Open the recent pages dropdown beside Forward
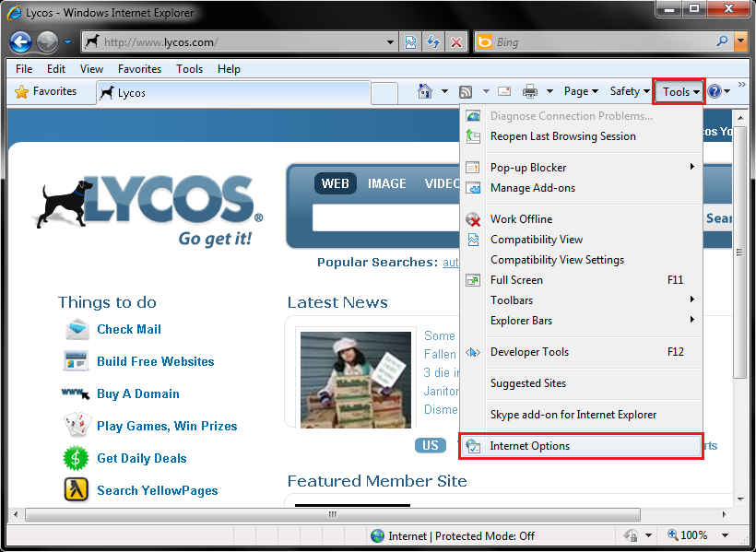 68,42
